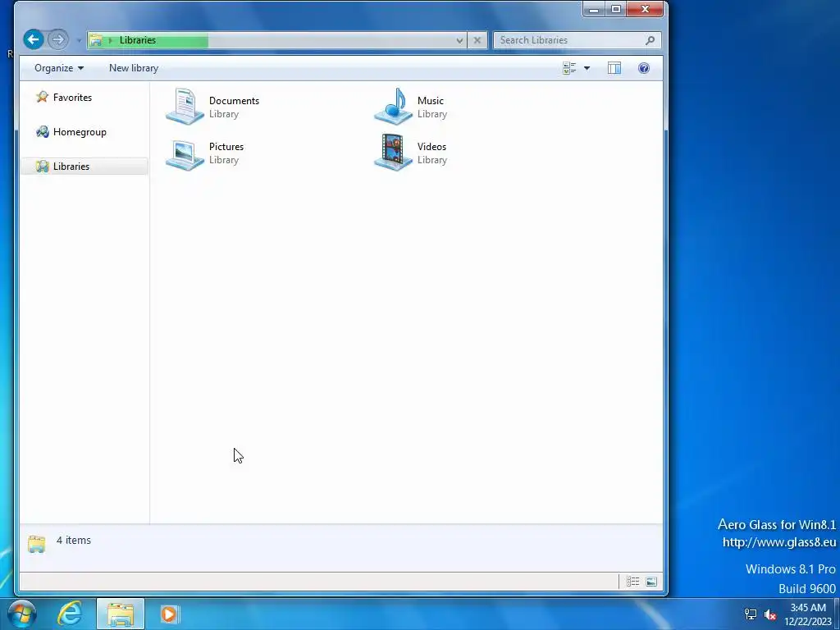Focus the Search Libraries field
Viewport: 840px width, 630px height.
coord(577,40)
